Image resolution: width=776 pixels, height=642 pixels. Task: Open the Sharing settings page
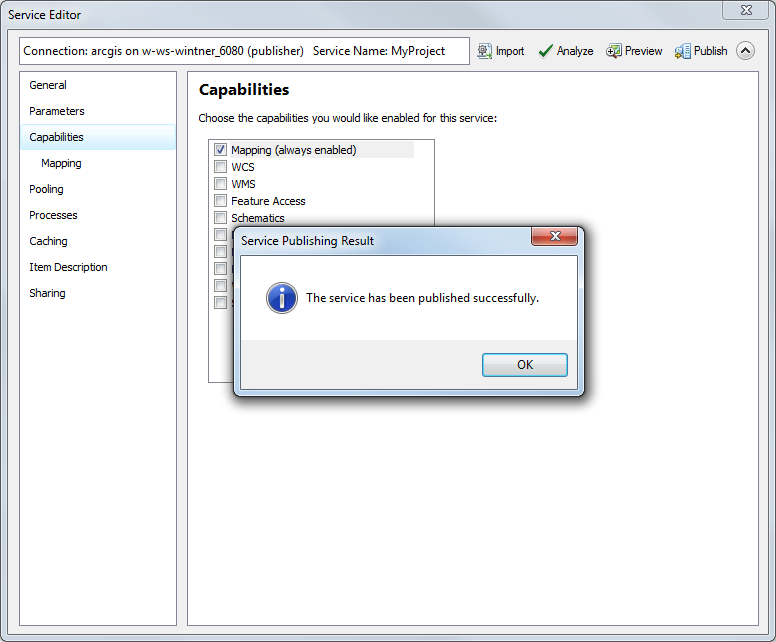coord(98,293)
